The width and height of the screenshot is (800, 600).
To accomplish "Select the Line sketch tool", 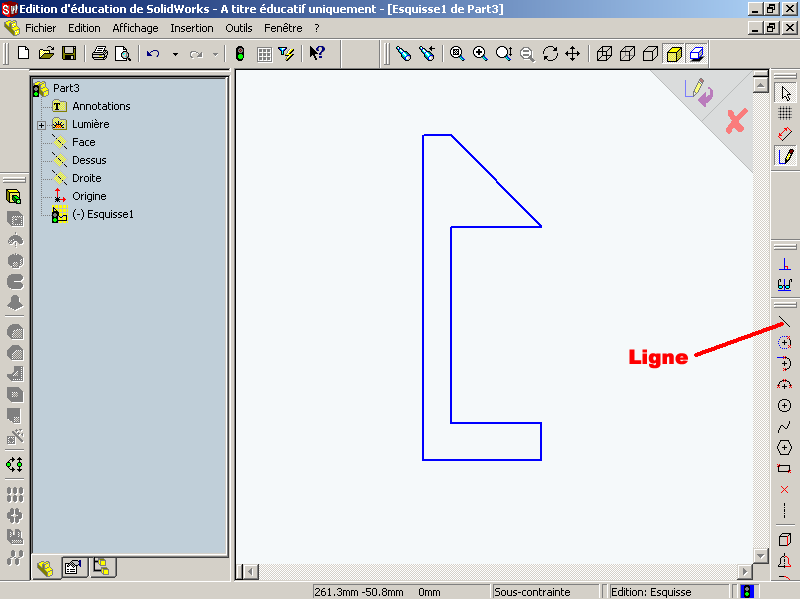I will point(785,322).
